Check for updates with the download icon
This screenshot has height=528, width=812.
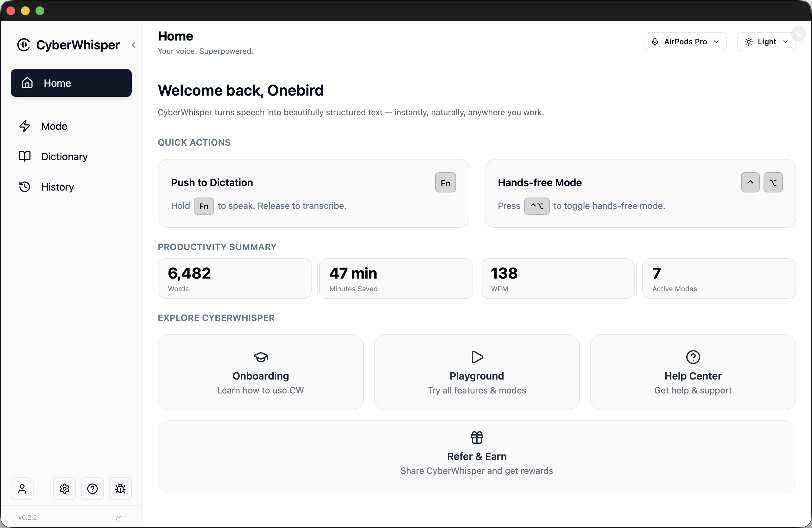coord(119,517)
